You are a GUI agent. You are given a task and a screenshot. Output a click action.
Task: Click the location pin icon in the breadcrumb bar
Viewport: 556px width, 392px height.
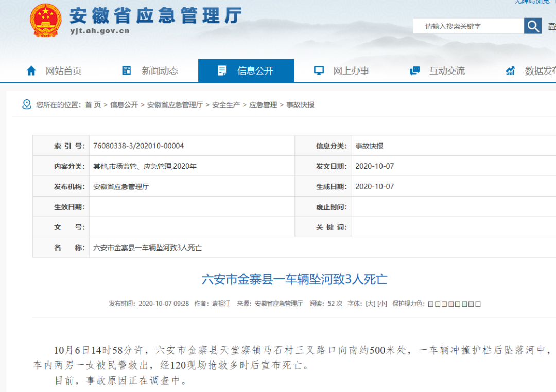[x=25, y=104]
